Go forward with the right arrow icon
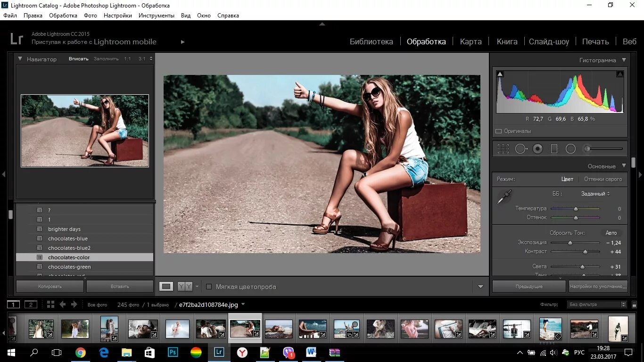Viewport: 644px width, 362px height. point(74,304)
